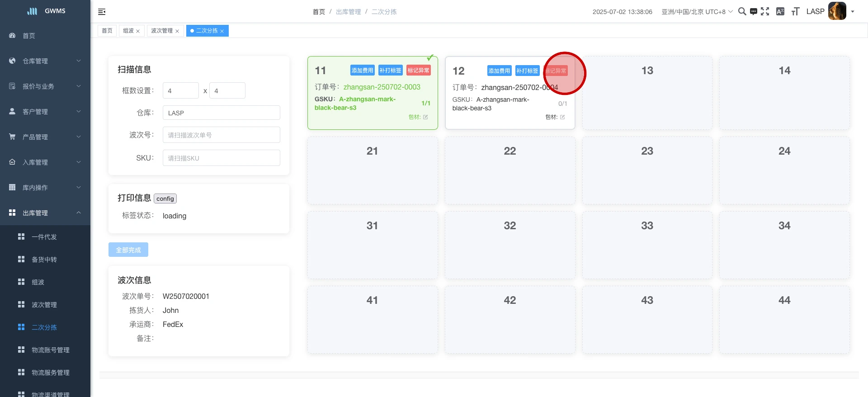Click 补打标签 button in slot 12

527,71
